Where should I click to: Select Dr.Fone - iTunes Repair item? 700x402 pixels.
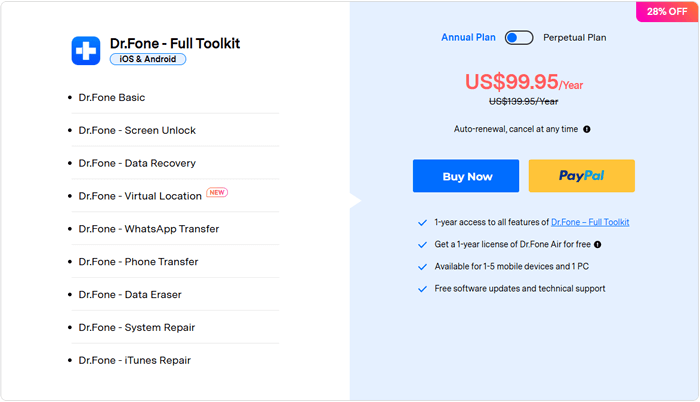coord(134,360)
